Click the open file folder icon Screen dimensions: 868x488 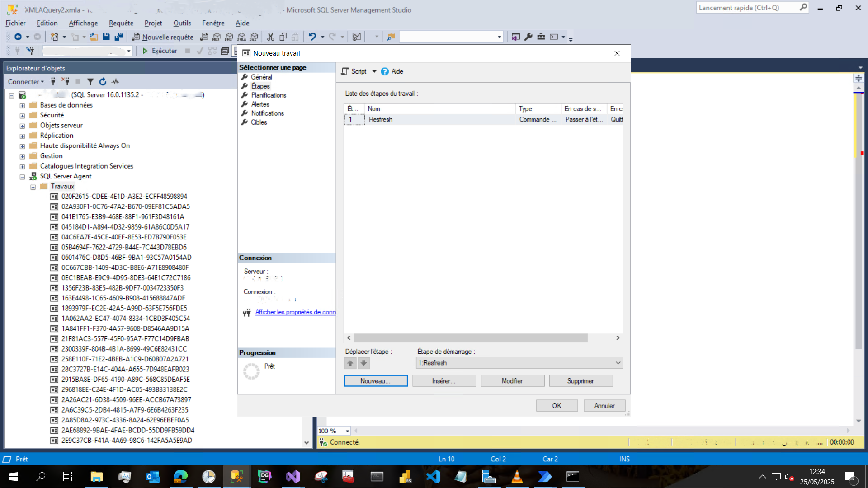(94, 37)
